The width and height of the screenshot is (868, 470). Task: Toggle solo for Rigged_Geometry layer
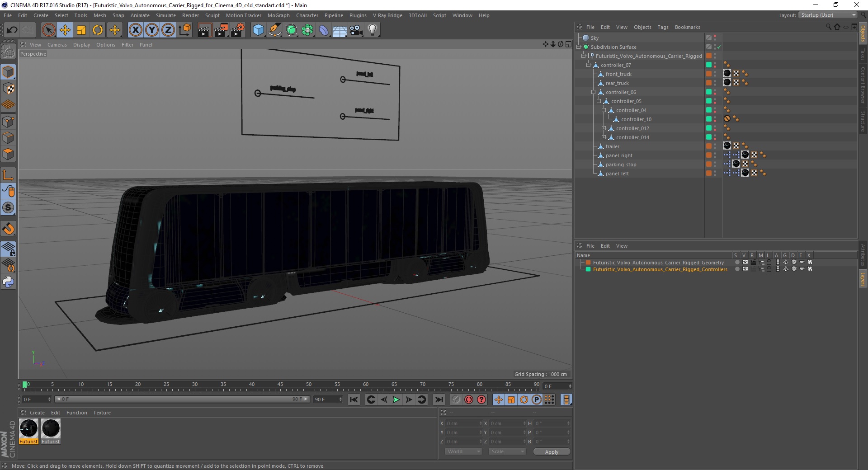coord(737,262)
